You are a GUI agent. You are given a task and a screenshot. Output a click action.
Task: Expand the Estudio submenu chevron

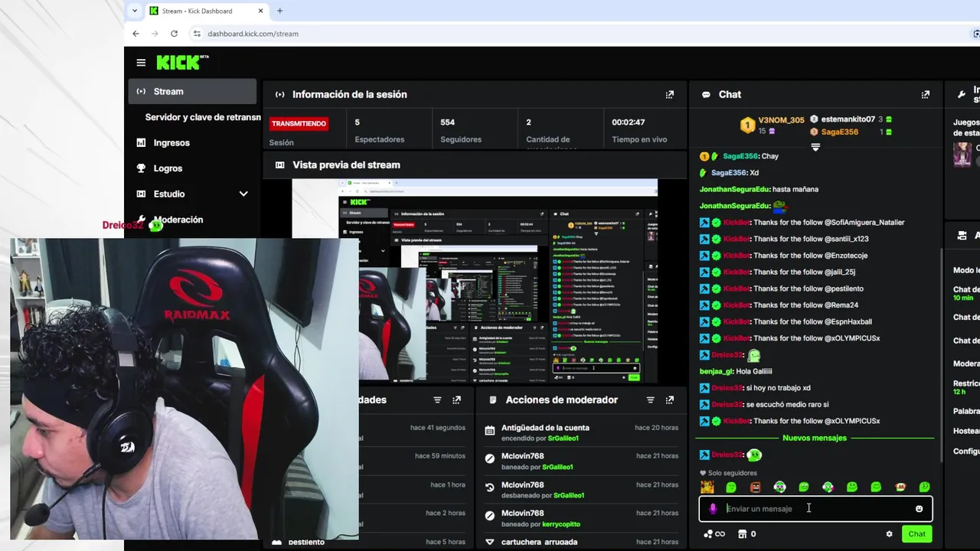[x=243, y=194]
